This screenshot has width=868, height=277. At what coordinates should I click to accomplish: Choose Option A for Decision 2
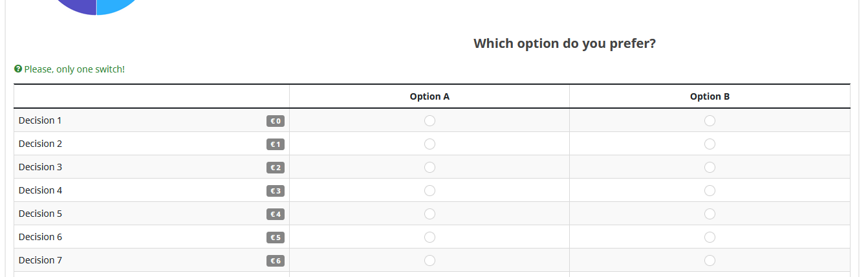pyautogui.click(x=429, y=144)
